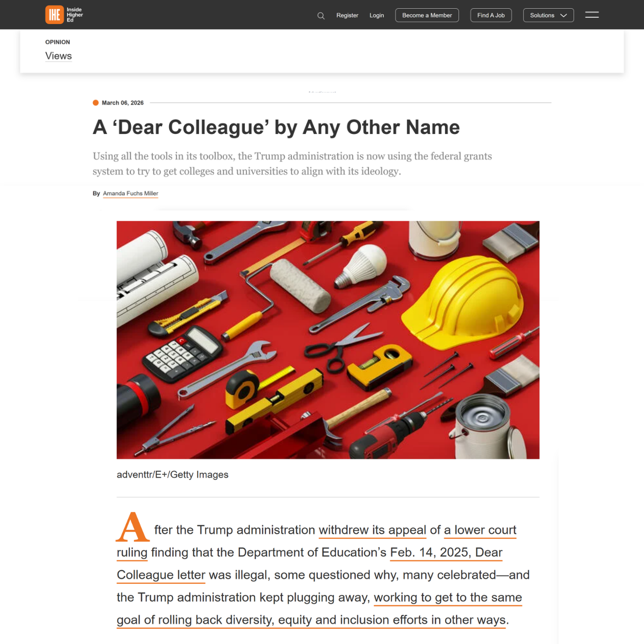This screenshot has height=644, width=644.
Task: Open the hamburger menu icon
Action: point(592,15)
